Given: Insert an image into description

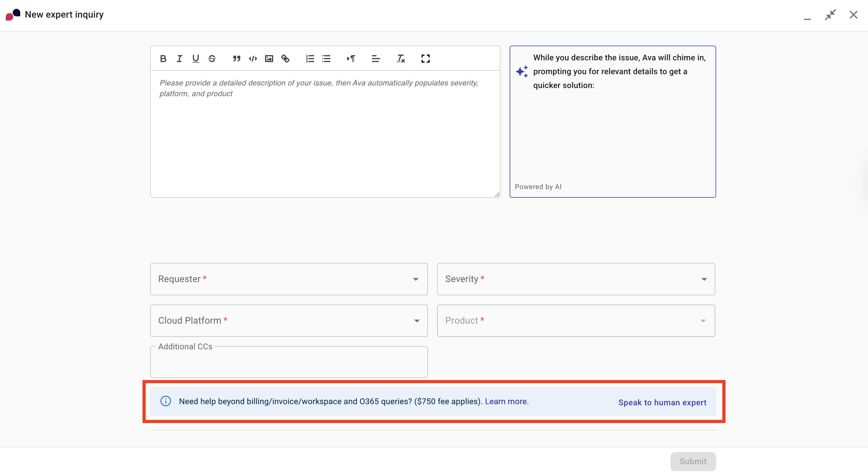Looking at the screenshot, I should (x=269, y=59).
